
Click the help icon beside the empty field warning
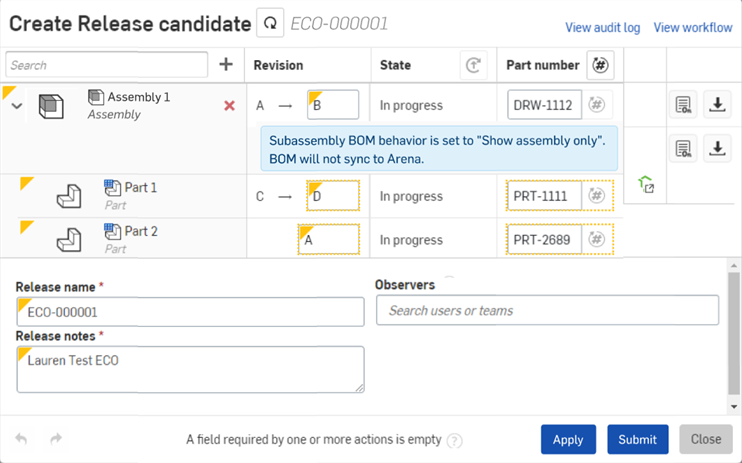pos(455,440)
